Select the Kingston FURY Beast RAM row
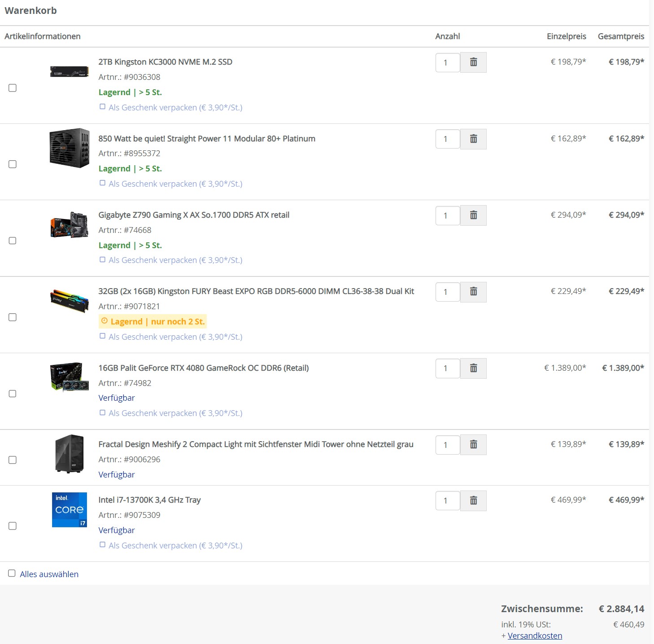Screen dimensions: 654x644 click(13, 317)
